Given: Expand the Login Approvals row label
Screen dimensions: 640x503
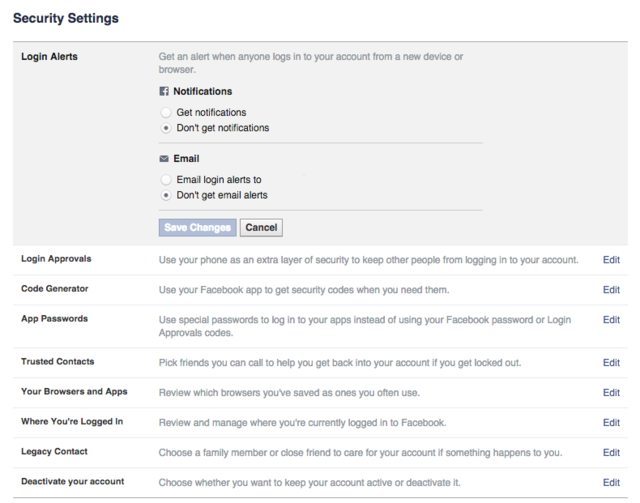Looking at the screenshot, I should pos(56,259).
